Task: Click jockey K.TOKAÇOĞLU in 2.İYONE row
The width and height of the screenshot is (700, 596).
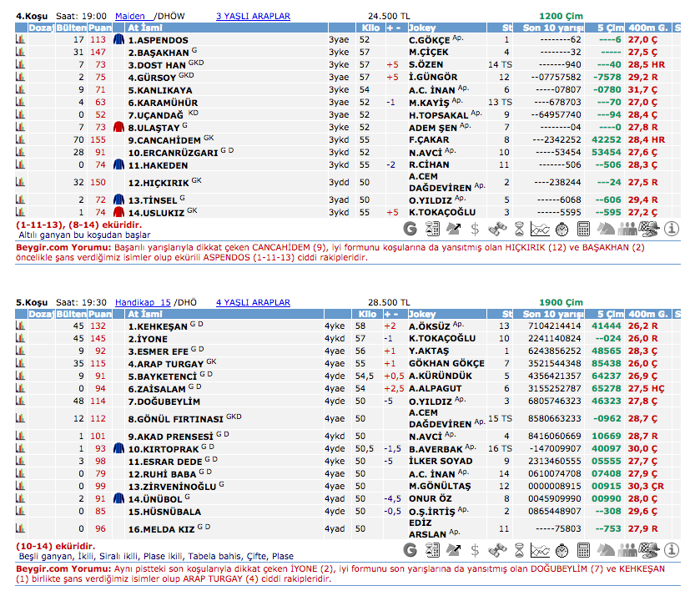Action: click(x=442, y=339)
